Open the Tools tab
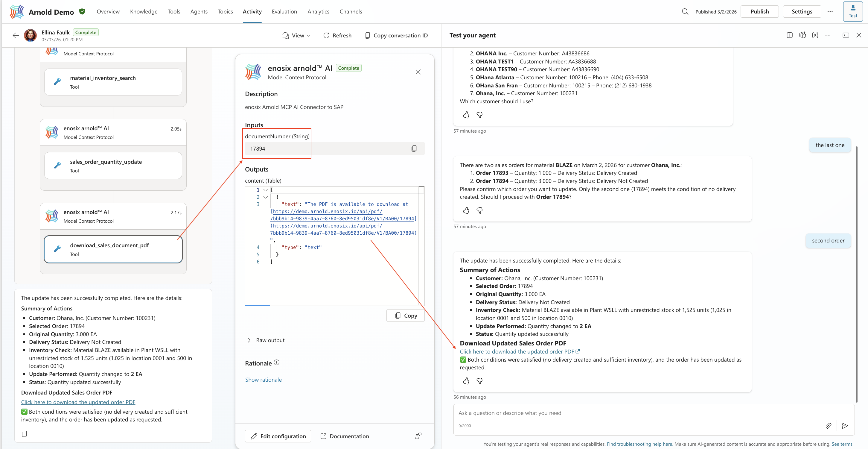 point(174,11)
